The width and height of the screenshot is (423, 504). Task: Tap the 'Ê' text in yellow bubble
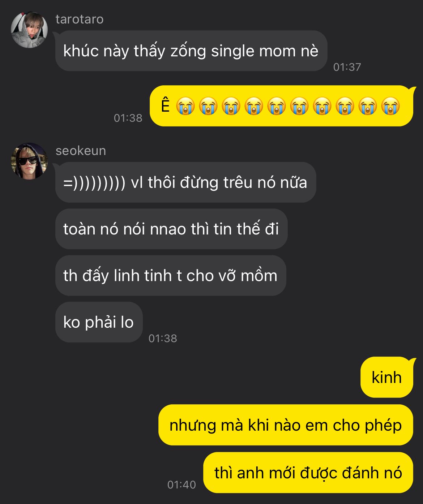(165, 105)
